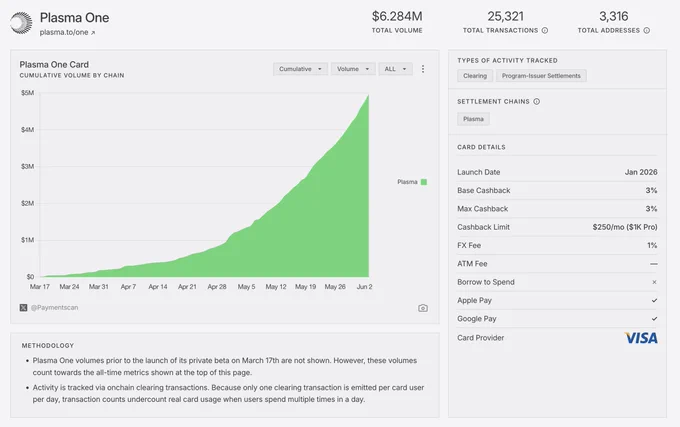Click the Apple Pay checkmark icon
This screenshot has width=680, height=427.
point(654,300)
